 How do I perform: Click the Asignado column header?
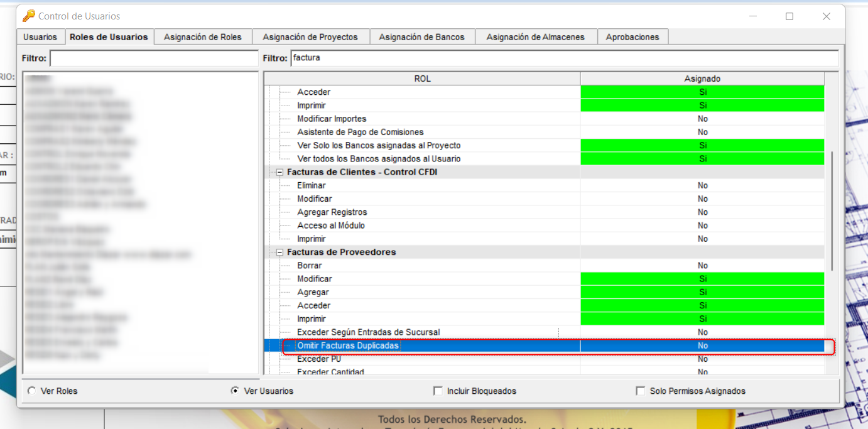[702, 79]
